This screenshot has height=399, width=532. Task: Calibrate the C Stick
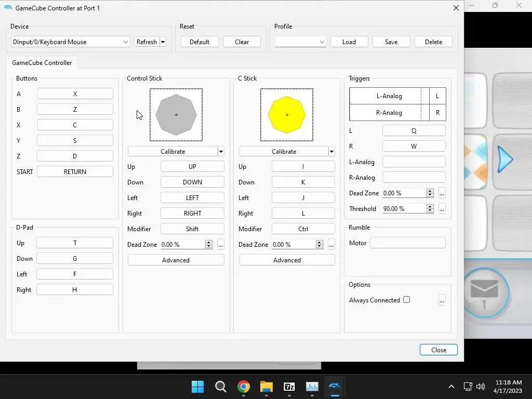point(284,152)
